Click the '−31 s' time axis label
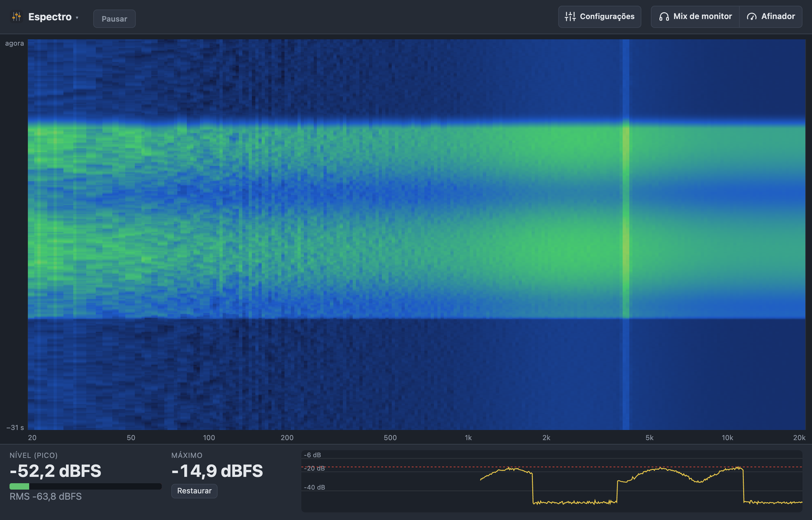Screen dimensions: 812x520 tap(15, 428)
